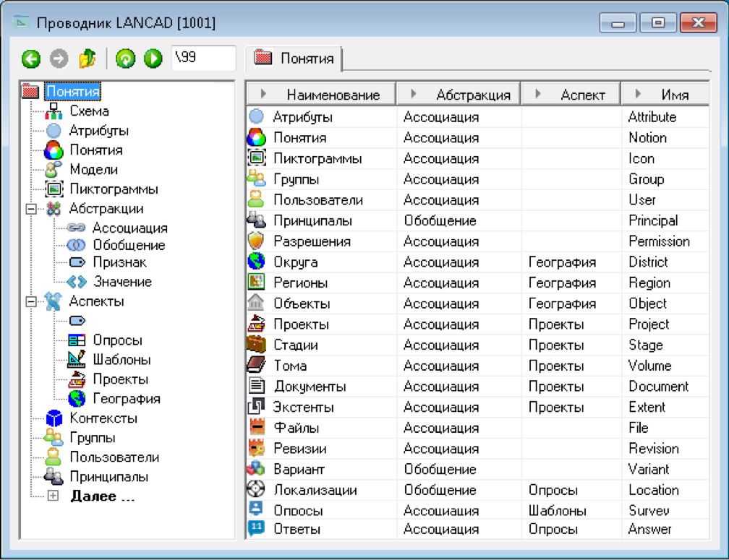Sort by the Имя column header
This screenshot has width=729, height=560.
[x=665, y=94]
